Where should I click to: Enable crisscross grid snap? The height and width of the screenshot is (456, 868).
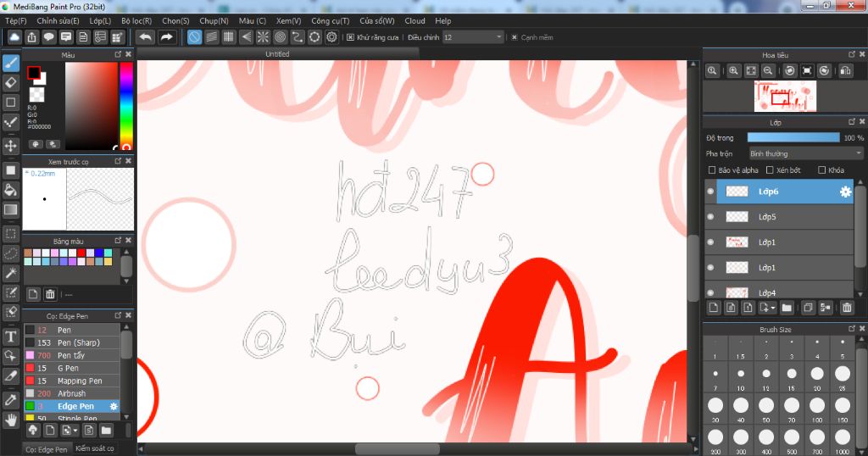[x=229, y=37]
